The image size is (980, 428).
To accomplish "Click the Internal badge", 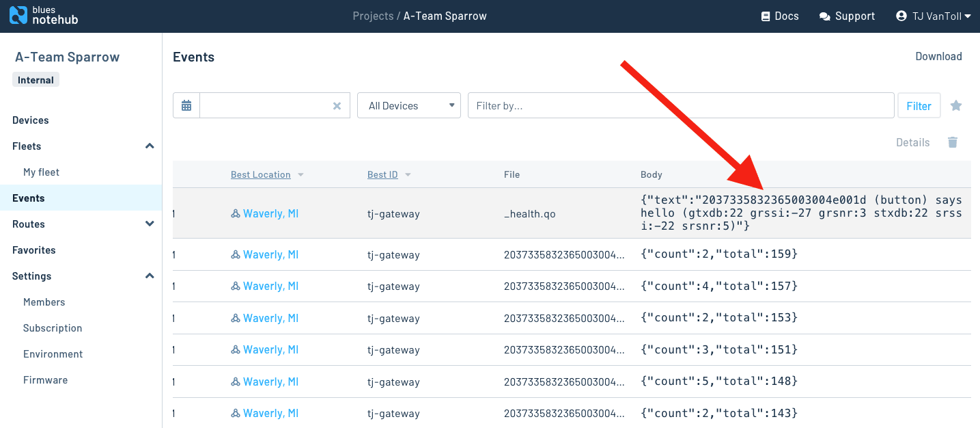I will pyautogui.click(x=36, y=80).
